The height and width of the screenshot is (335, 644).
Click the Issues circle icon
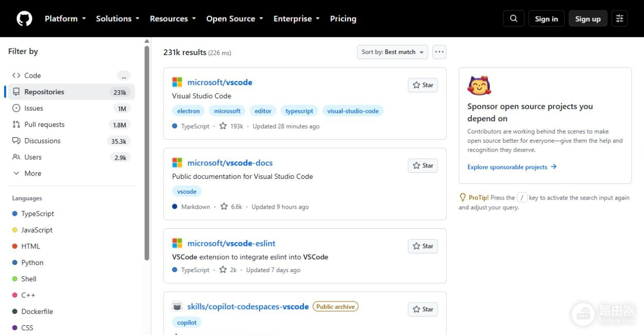tap(16, 108)
